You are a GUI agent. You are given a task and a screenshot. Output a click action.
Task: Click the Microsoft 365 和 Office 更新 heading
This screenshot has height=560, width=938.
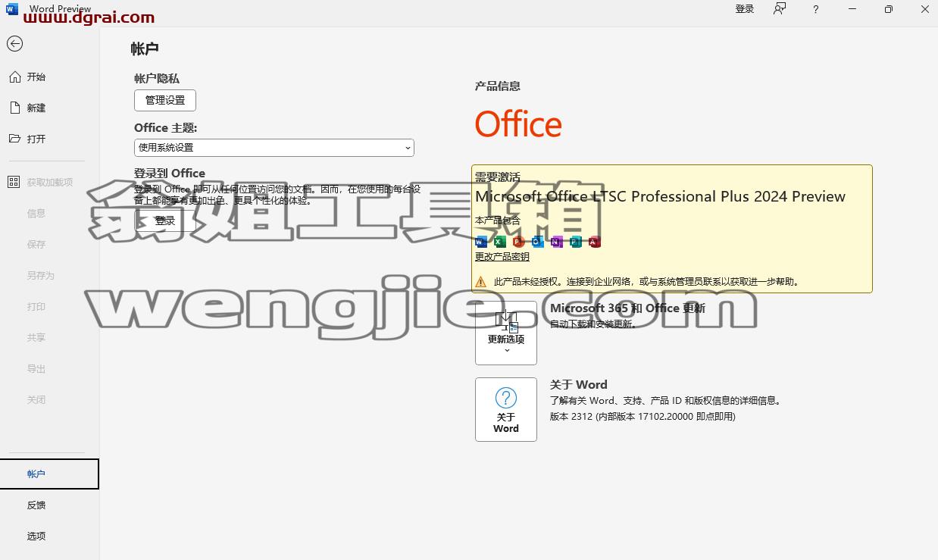pos(627,308)
